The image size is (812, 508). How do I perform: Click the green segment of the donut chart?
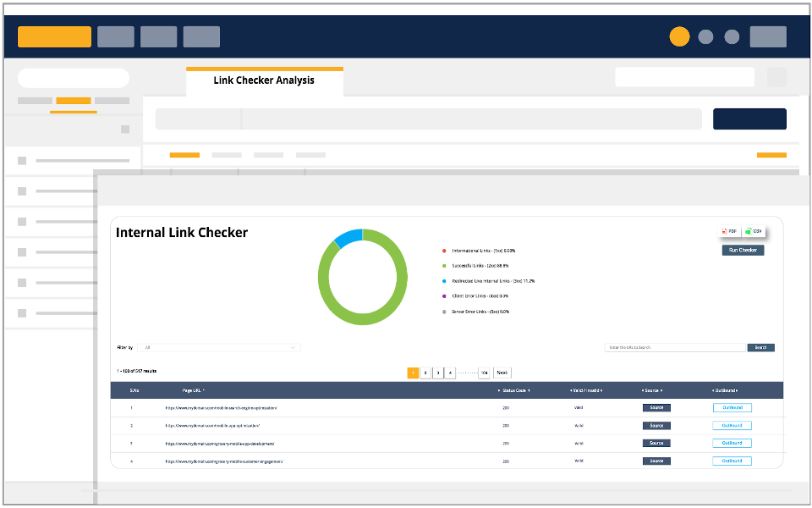363,319
